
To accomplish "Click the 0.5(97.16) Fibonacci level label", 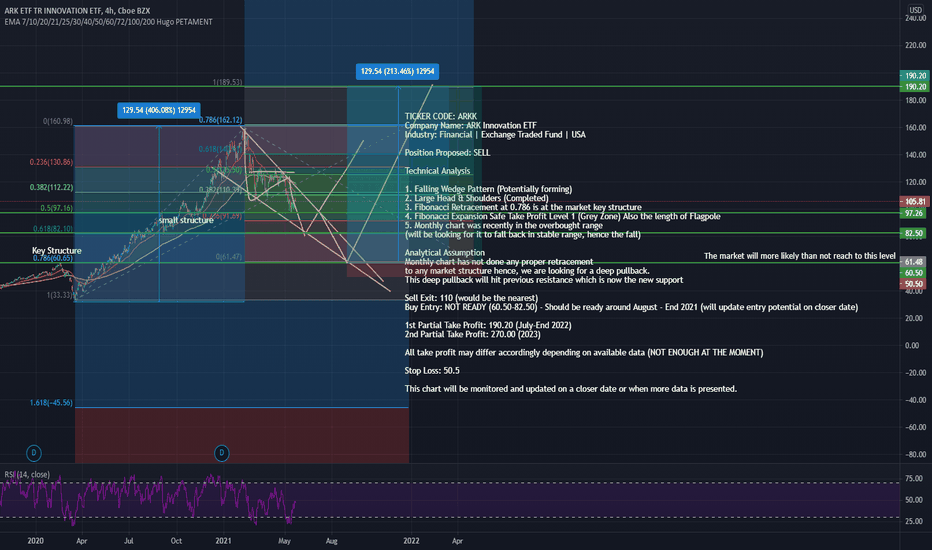I will point(56,208).
